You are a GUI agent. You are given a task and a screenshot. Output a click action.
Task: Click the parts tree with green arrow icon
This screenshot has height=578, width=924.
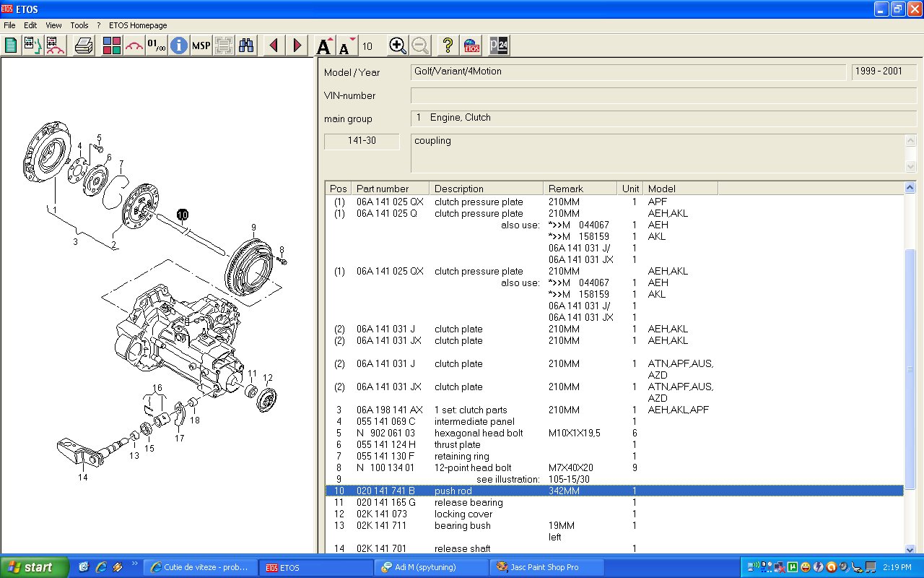(32, 46)
